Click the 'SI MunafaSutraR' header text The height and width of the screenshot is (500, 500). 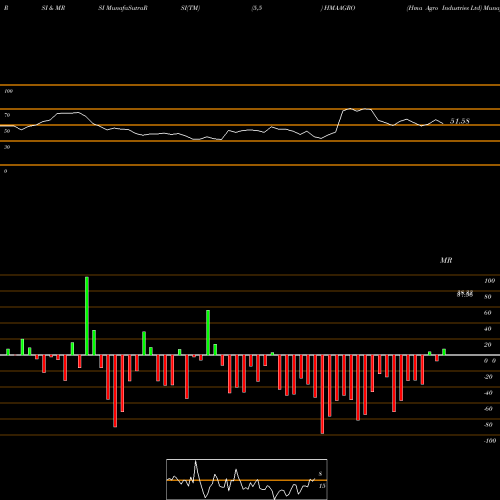pyautogui.click(x=123, y=8)
